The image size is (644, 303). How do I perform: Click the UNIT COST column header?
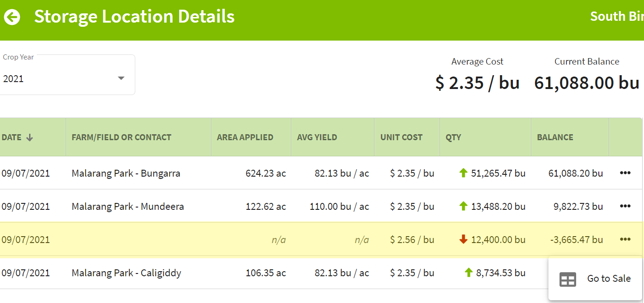[401, 137]
